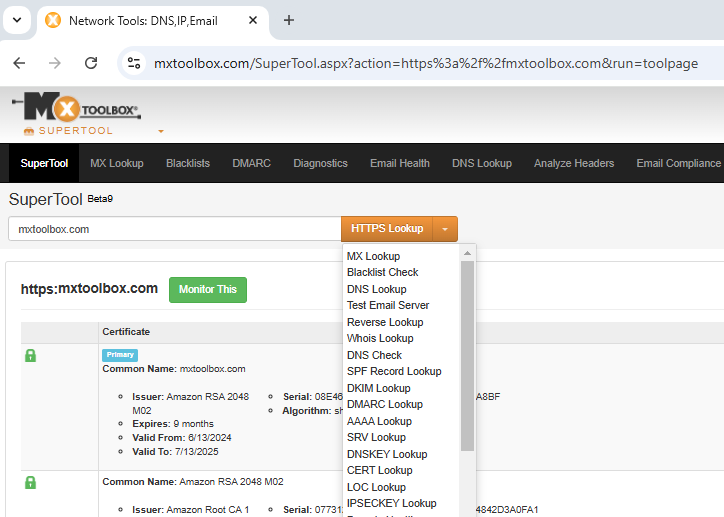The height and width of the screenshot is (517, 724).
Task: Choose Blacklist Check from dropdown list
Action: (382, 272)
